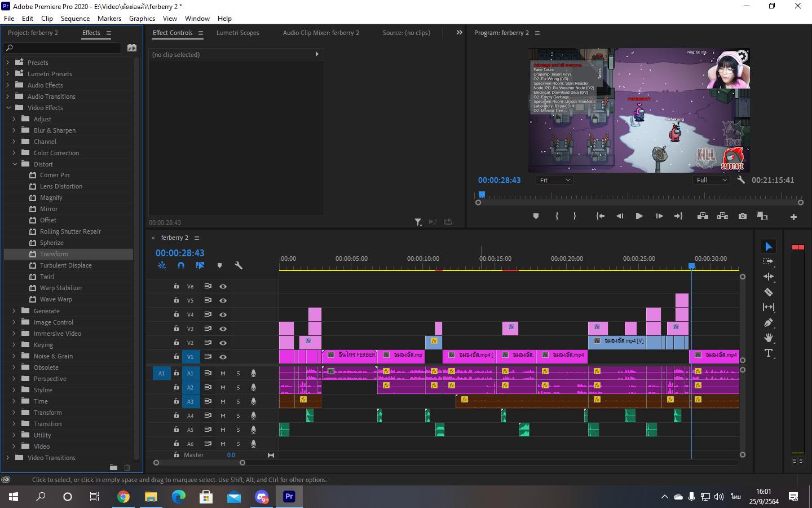The image size is (812, 508).
Task: Expand the Generate folder
Action: [x=14, y=310]
